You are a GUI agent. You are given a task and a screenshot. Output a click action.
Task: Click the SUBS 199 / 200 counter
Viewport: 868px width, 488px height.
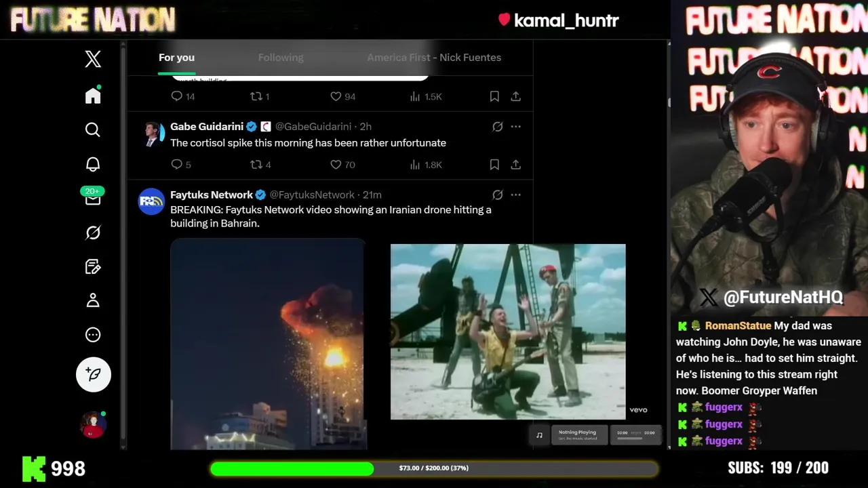coord(778,468)
